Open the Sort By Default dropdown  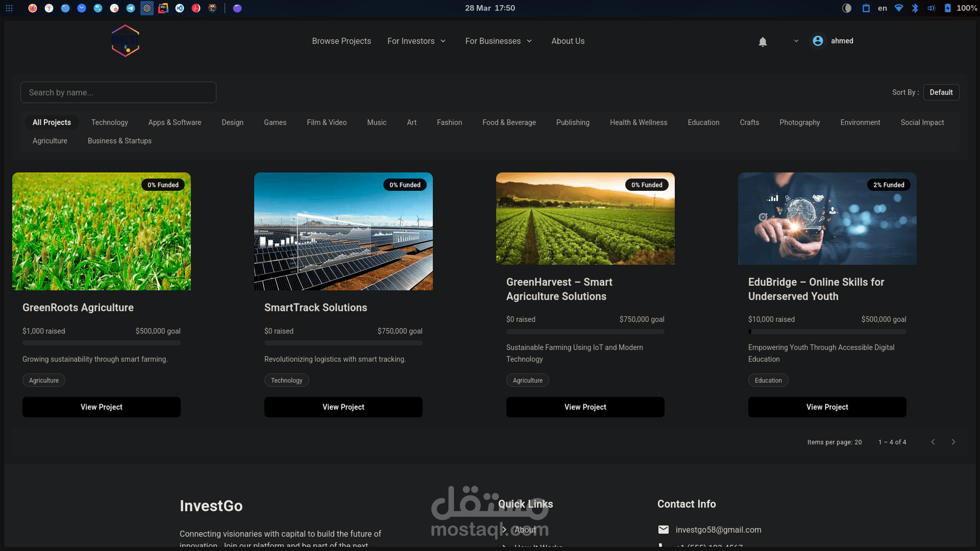[941, 92]
